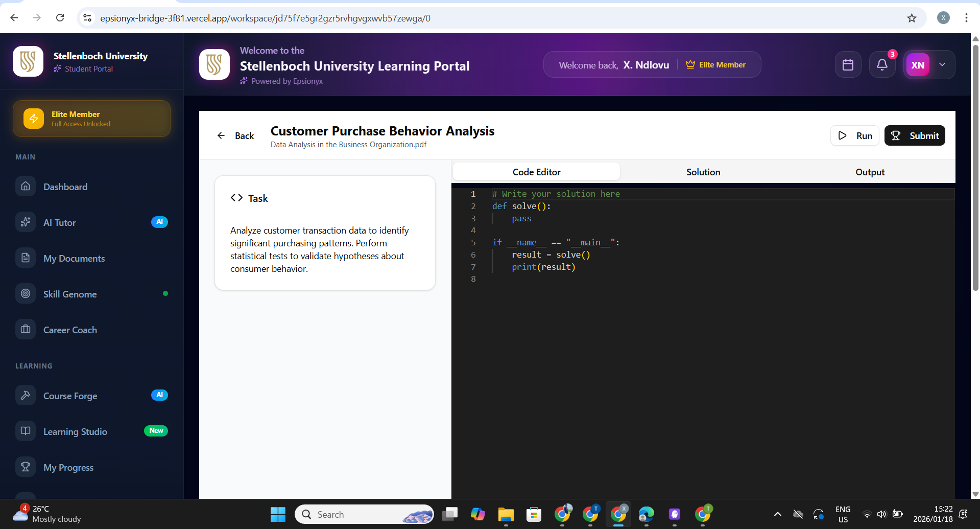Open the Wi-Fi network tray icon
Image resolution: width=980 pixels, height=529 pixels.
[x=867, y=514]
